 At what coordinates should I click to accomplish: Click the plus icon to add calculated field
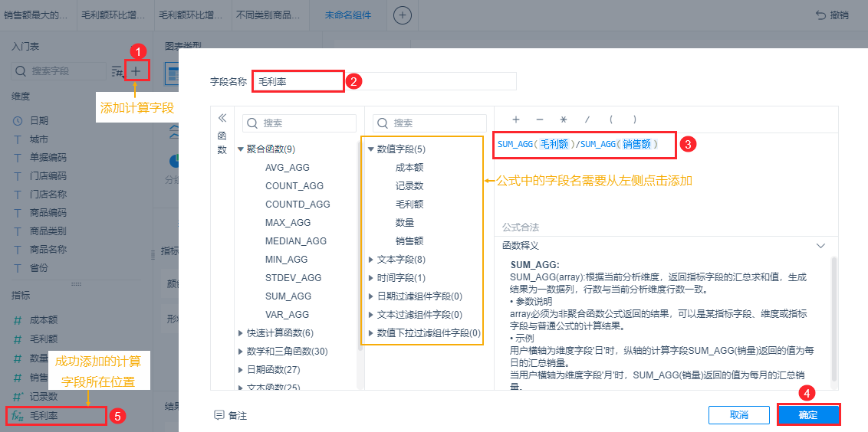click(x=136, y=70)
